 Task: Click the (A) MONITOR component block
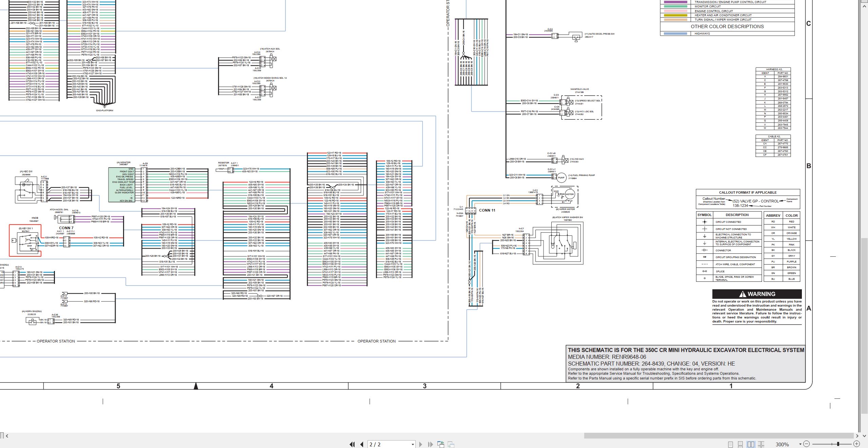tap(122, 185)
